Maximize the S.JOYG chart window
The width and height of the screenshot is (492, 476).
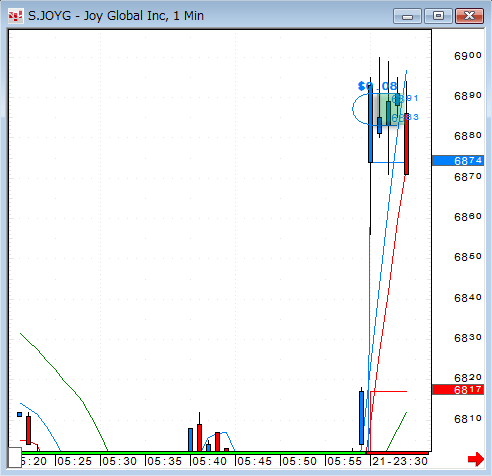tap(438, 16)
